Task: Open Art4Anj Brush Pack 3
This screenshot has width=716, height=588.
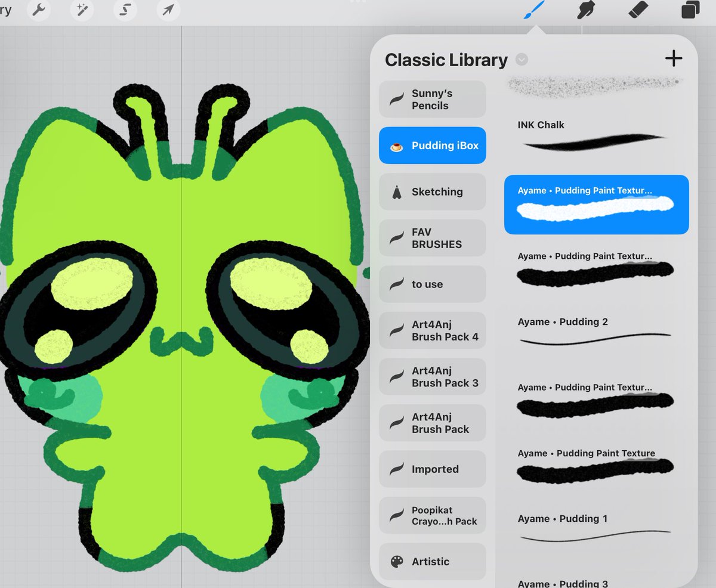Action: pyautogui.click(x=433, y=377)
